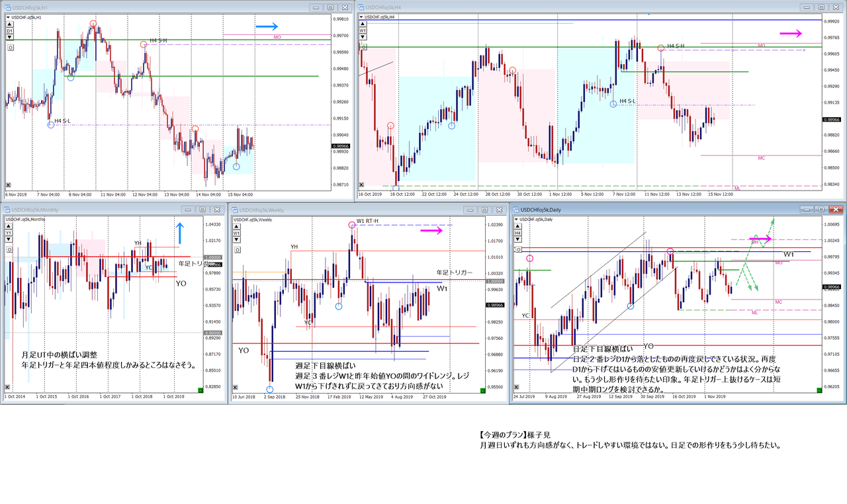Select the magenta right arrow in H4 chart

click(791, 33)
